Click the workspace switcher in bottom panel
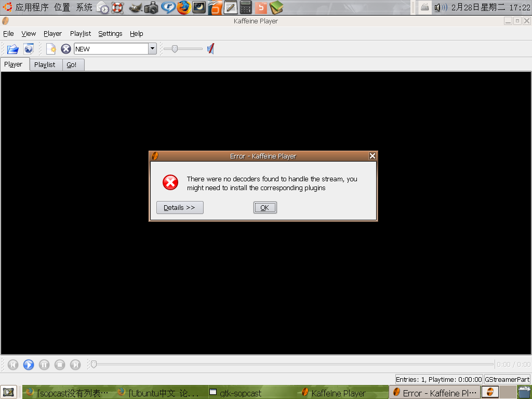The width and height of the screenshot is (532, 399). coord(499,393)
